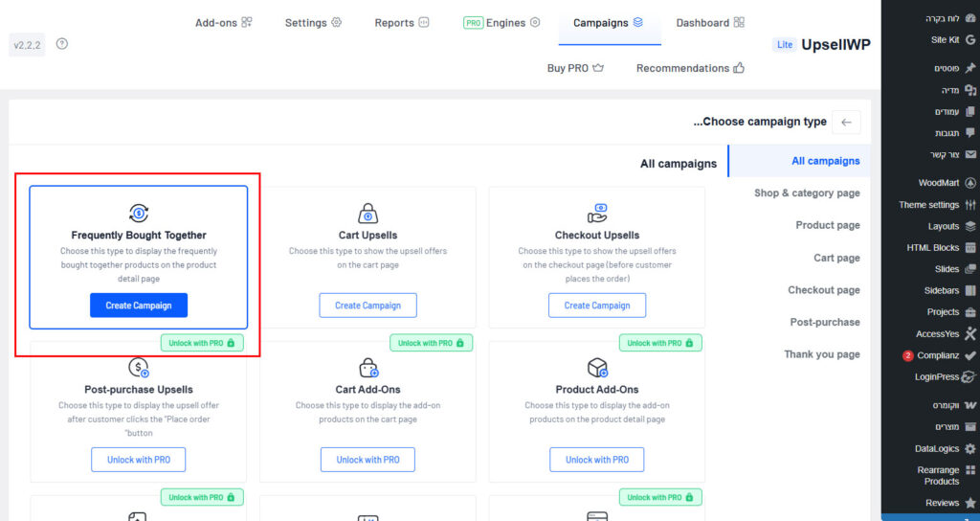980x521 pixels.
Task: Open the Campaigns tab
Action: (609, 23)
